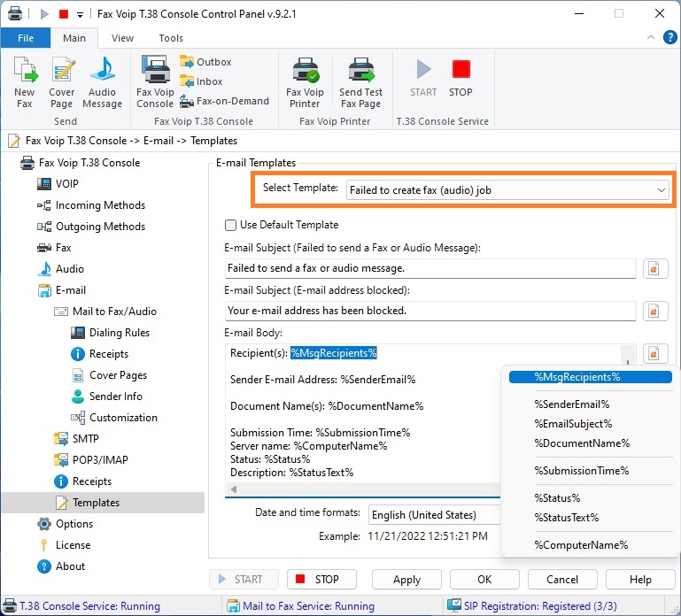
Task: Open the File tab
Action: (x=26, y=38)
